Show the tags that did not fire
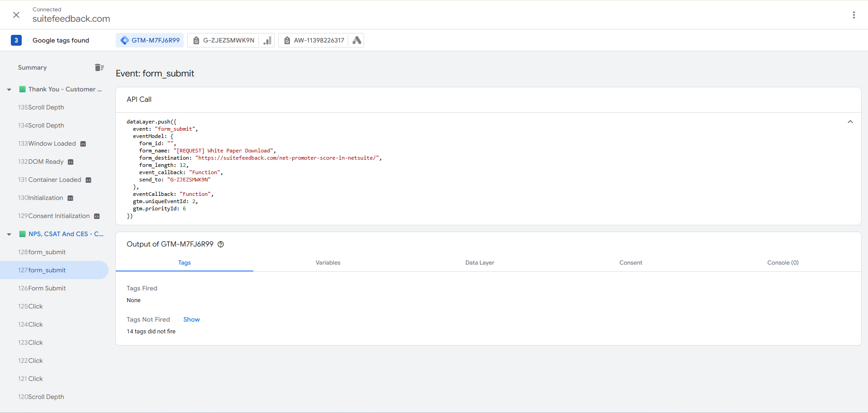Viewport: 868px width, 413px height. click(191, 319)
